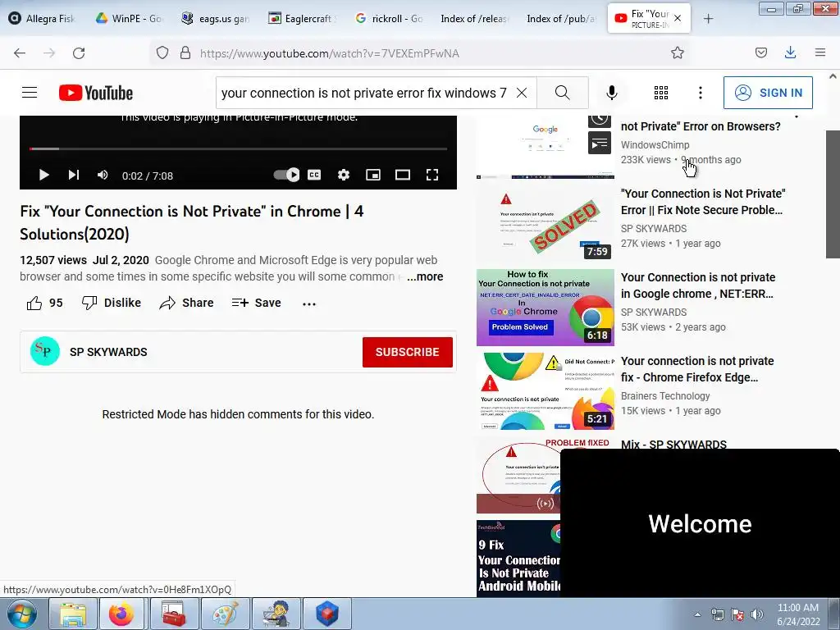This screenshot has width=840, height=630.
Task: Open 'Your connection is not private fix - Chrome Firefox Edge' title
Action: point(697,369)
